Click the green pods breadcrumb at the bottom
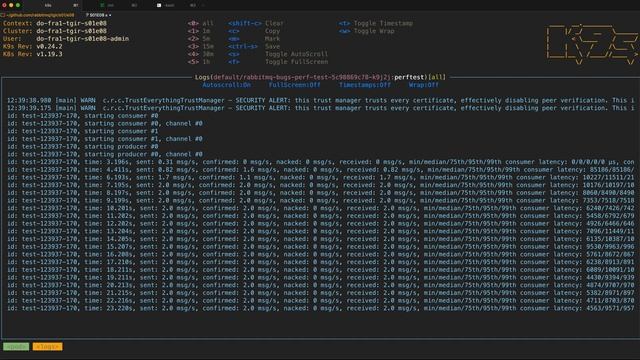 pos(16,347)
